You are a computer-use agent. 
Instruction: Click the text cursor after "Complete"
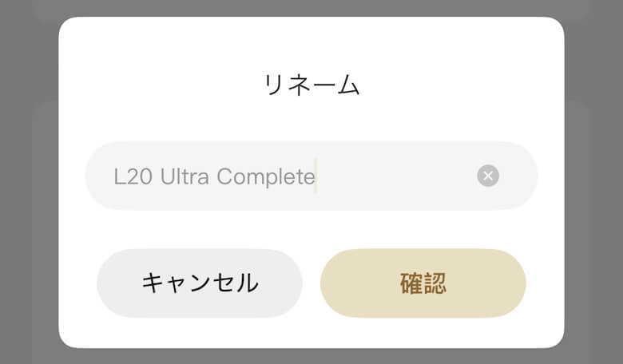pos(316,176)
